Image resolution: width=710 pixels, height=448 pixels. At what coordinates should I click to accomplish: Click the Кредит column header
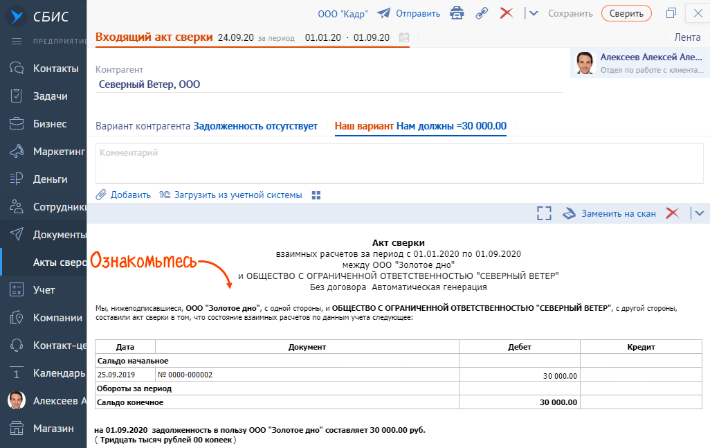pos(641,347)
